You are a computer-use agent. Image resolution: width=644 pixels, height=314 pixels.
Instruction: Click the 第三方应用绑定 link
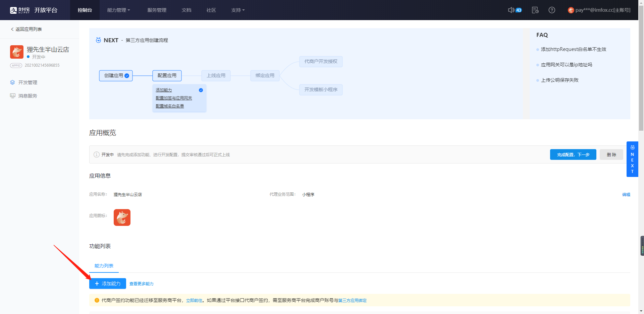[x=353, y=301]
